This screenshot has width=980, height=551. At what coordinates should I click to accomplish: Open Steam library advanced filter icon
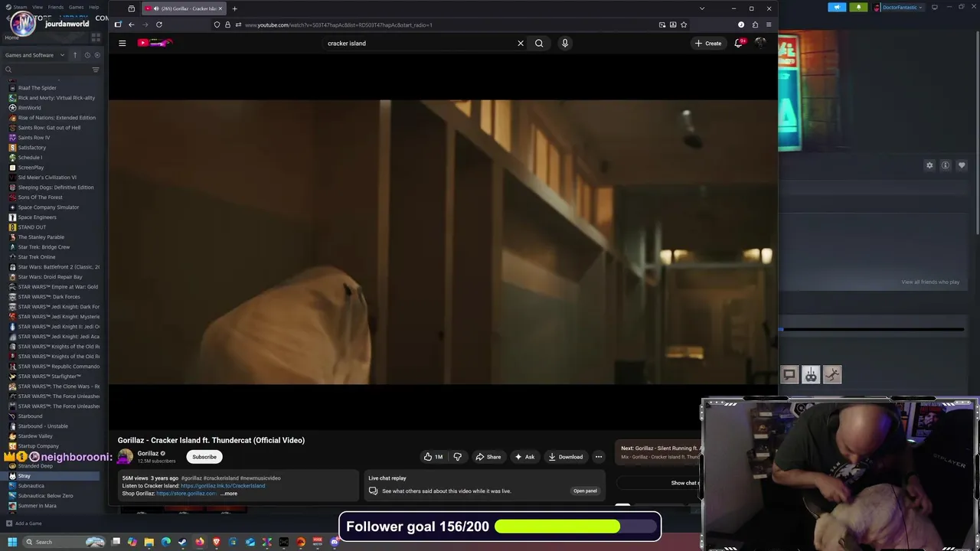point(96,70)
